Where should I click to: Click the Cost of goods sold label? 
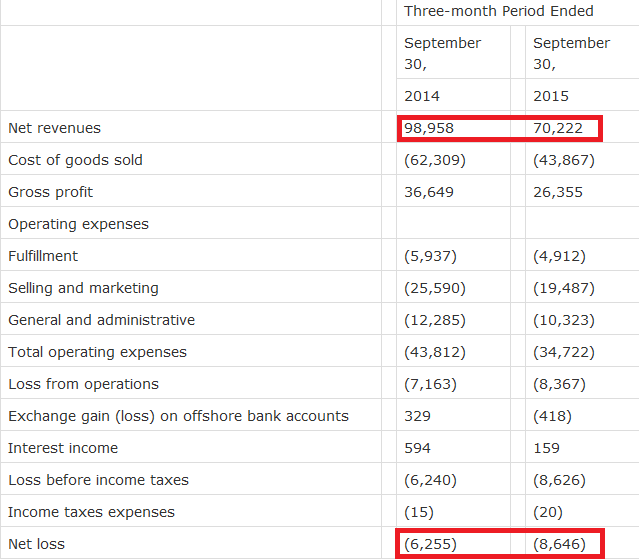(75, 160)
